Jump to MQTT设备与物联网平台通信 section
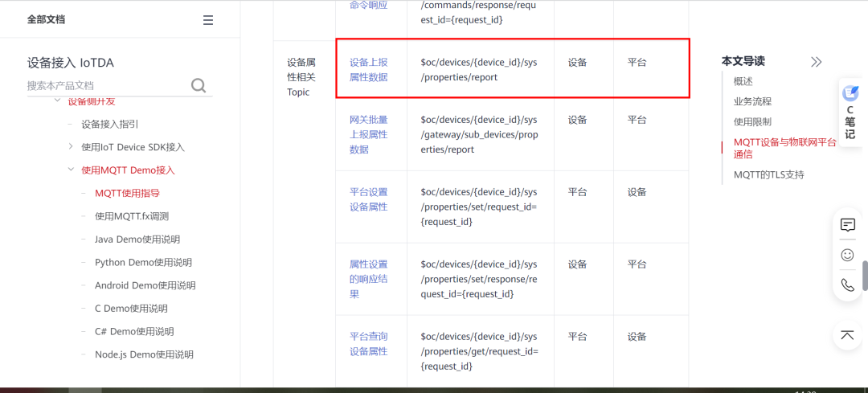 [x=785, y=148]
